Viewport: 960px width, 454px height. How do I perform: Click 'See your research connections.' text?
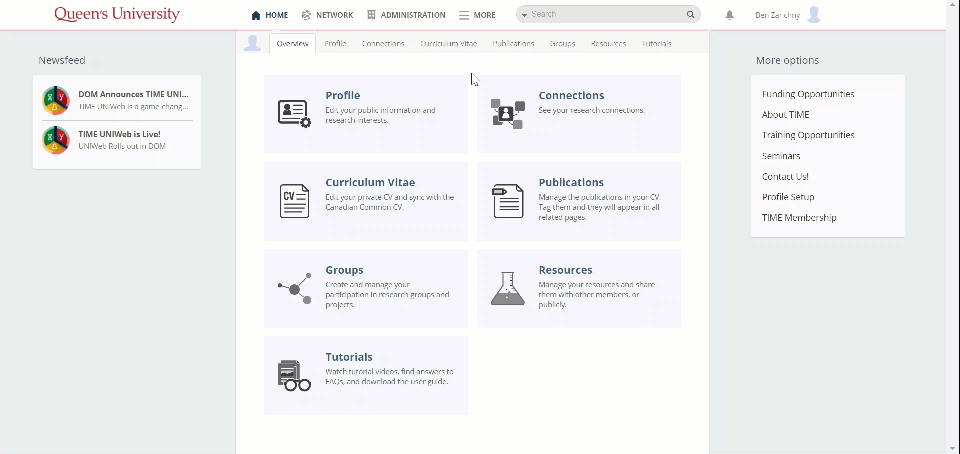pos(591,110)
